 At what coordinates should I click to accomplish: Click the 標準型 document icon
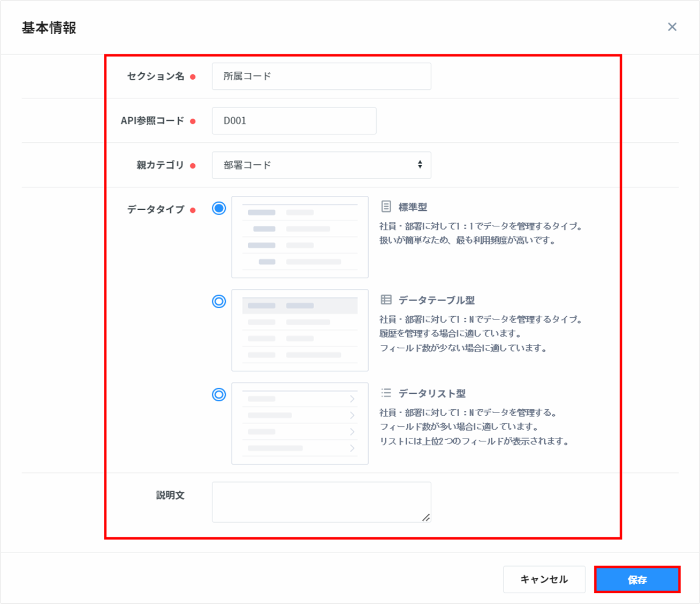click(386, 207)
